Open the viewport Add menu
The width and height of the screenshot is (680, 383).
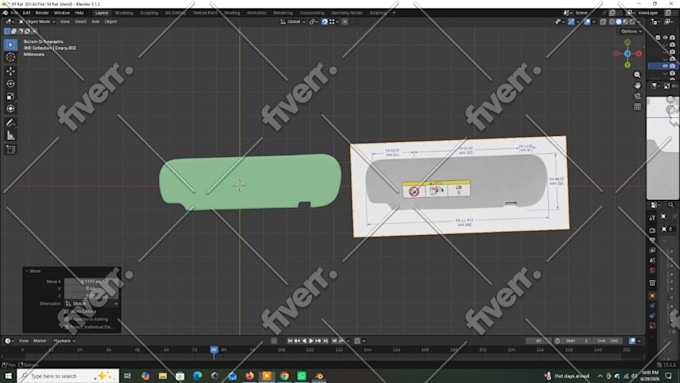click(95, 21)
